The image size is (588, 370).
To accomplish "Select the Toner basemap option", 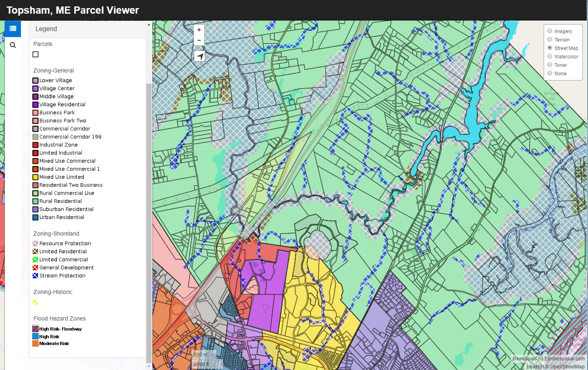I will [550, 65].
